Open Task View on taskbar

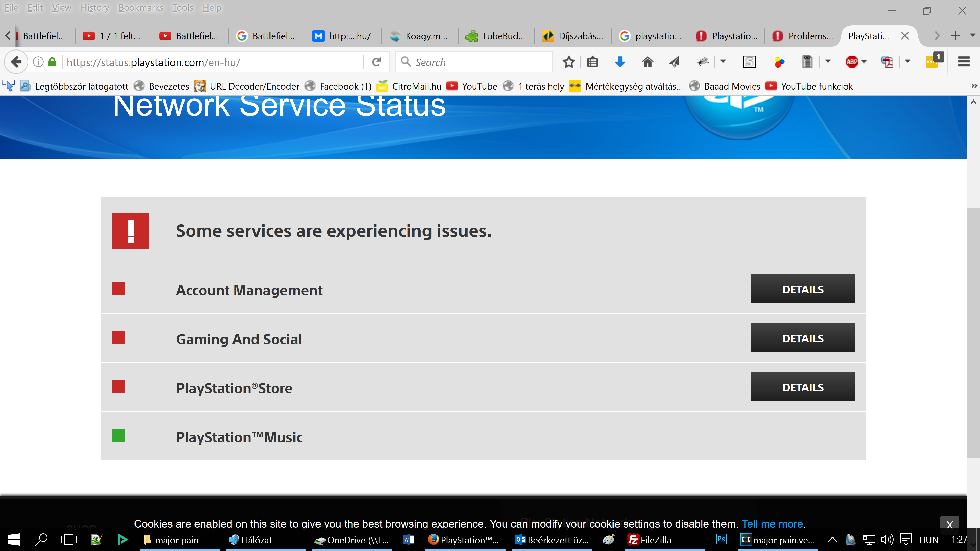tap(69, 540)
